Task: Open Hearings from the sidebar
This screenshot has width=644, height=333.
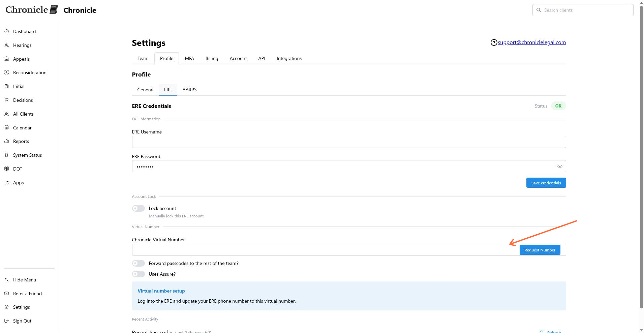Action: 22,45
